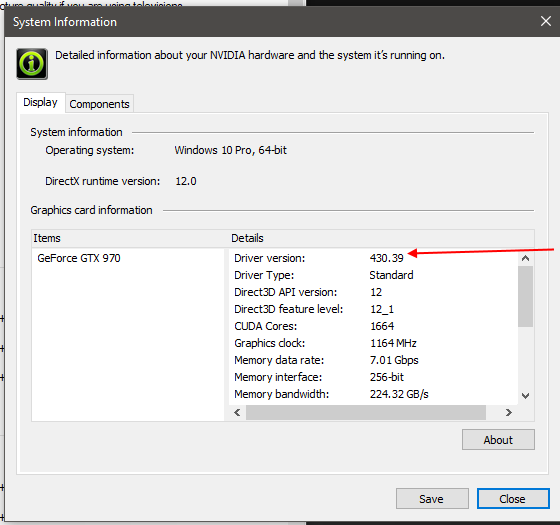The width and height of the screenshot is (560, 525).
Task: Click the System Information title bar text
Action: tap(65, 22)
